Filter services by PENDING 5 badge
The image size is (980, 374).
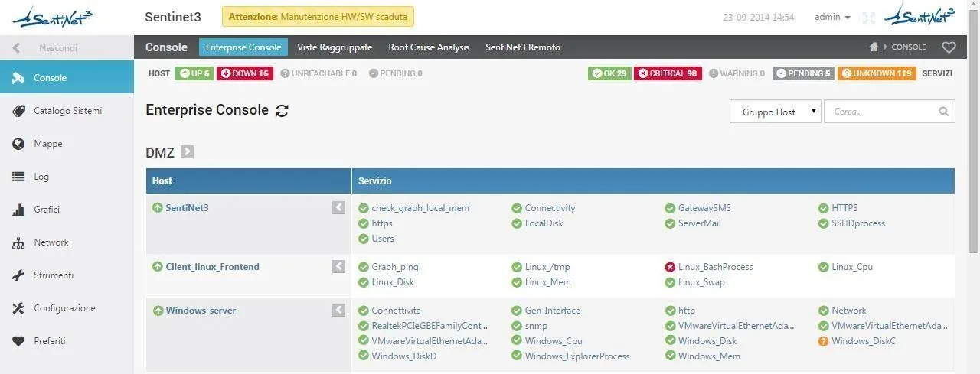[x=803, y=73]
